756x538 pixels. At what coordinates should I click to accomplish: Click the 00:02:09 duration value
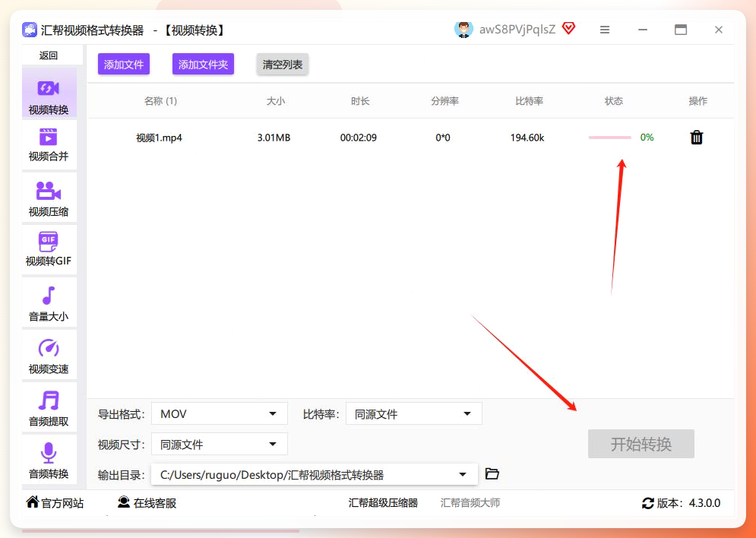358,138
